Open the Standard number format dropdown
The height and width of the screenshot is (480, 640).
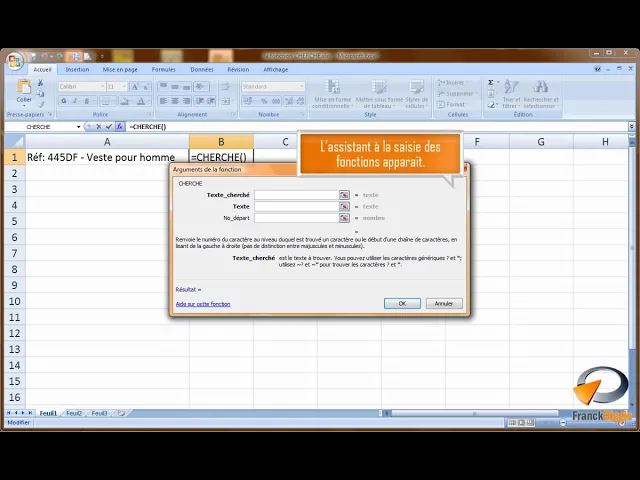pos(302,87)
